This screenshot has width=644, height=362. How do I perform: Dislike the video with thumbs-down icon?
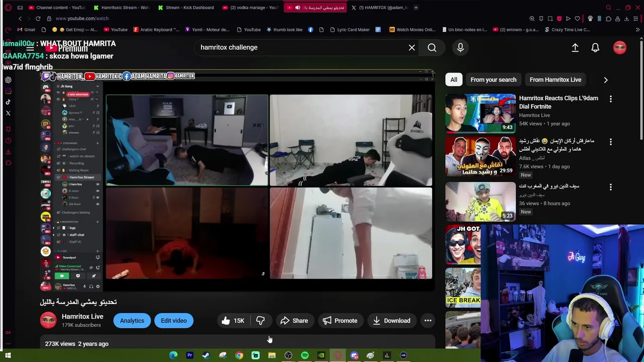click(260, 321)
